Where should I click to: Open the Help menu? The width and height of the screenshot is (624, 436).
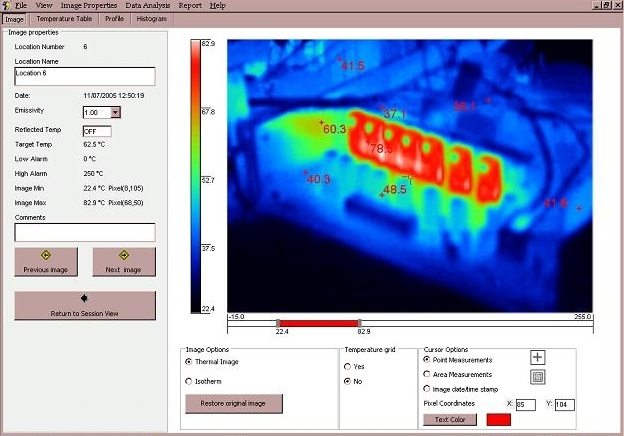click(x=218, y=6)
